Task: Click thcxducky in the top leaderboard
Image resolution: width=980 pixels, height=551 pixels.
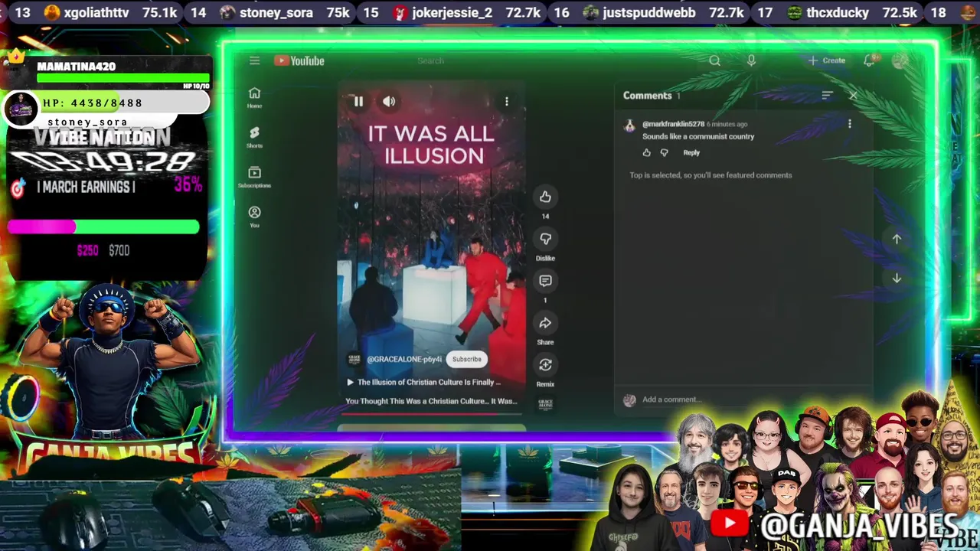Action: tap(838, 12)
